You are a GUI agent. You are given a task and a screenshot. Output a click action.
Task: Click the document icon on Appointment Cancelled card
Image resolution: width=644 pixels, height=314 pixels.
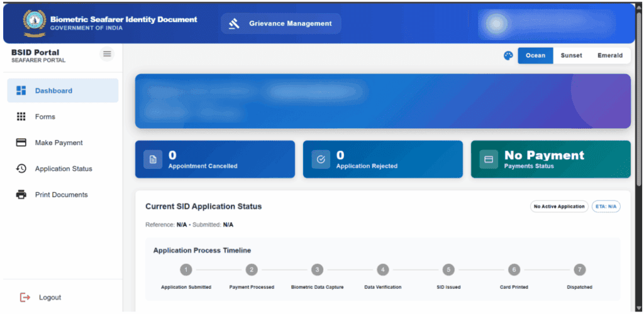[153, 160]
